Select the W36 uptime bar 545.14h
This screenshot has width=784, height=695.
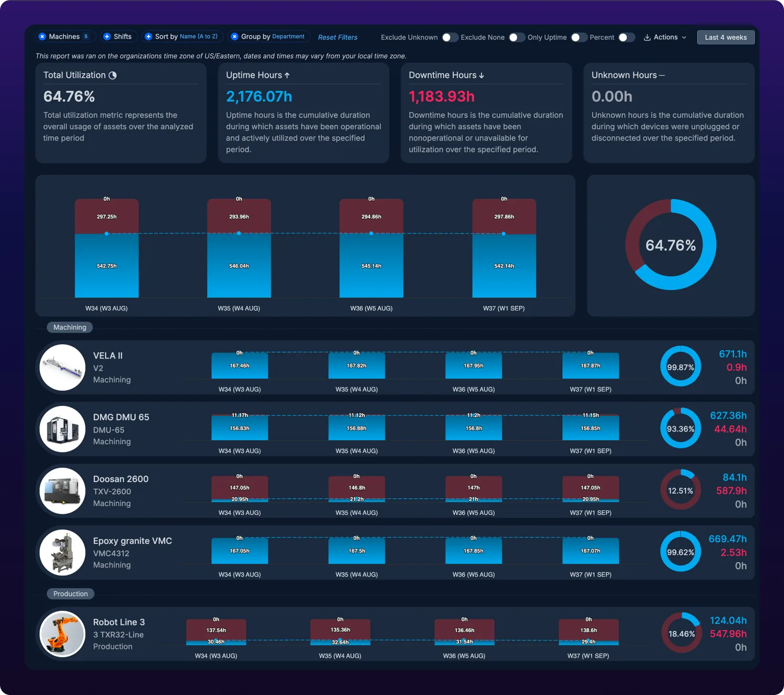pos(371,266)
